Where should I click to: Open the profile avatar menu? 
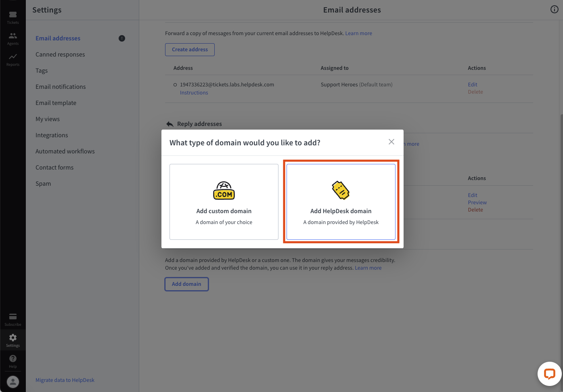pos(13,382)
